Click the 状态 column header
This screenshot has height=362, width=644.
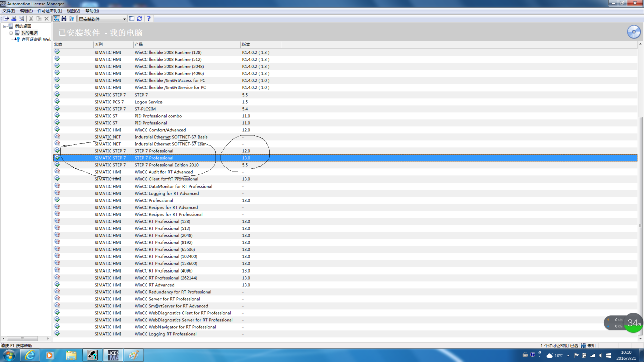click(73, 45)
